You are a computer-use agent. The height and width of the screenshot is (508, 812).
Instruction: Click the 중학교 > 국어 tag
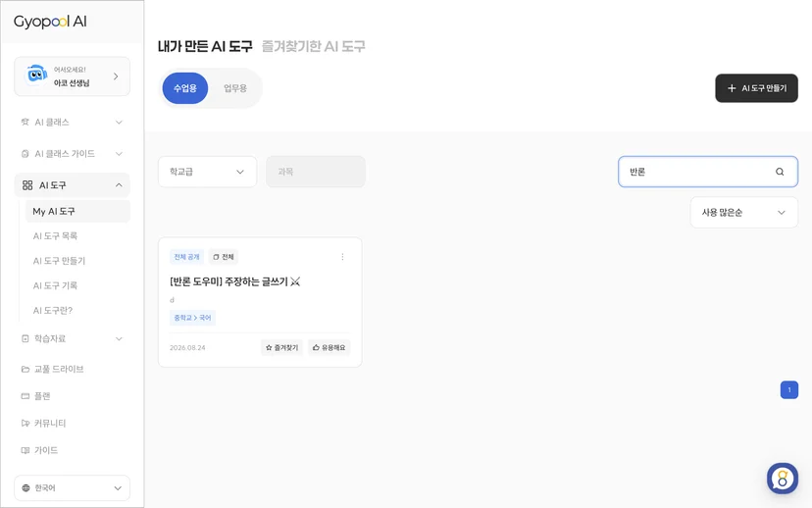[192, 318]
